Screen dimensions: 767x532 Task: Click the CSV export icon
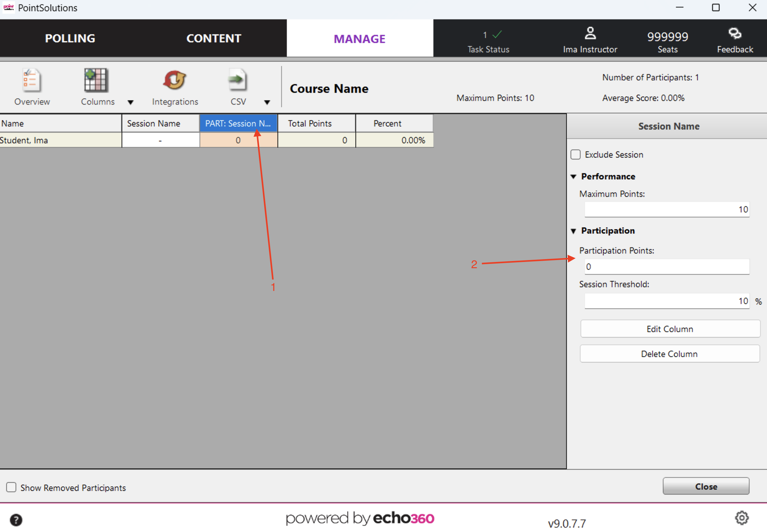(238, 81)
